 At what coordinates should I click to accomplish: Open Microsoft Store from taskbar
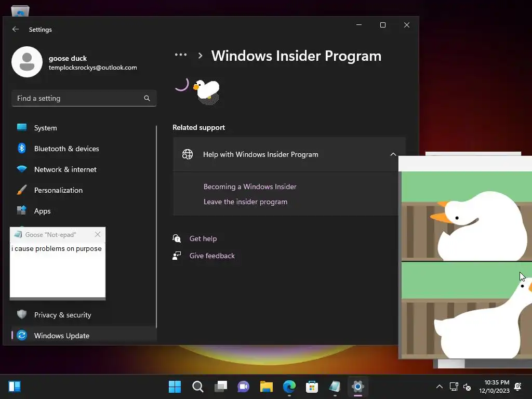pyautogui.click(x=312, y=387)
